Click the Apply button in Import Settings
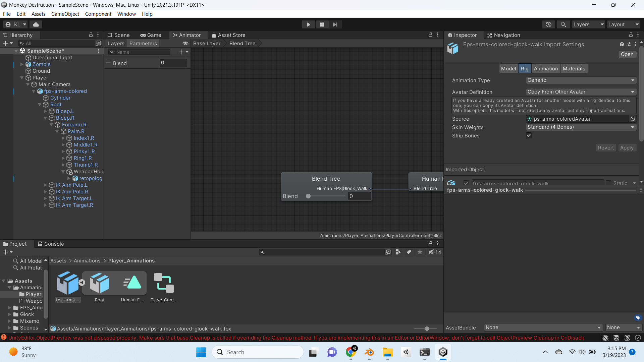Screen dimensions: 644x362 click(x=627, y=147)
